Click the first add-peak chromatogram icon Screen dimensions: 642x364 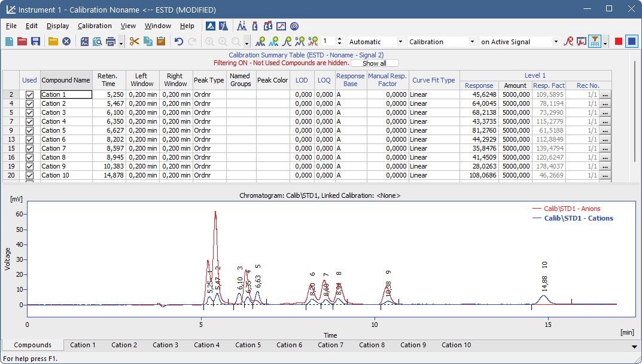[x=260, y=41]
